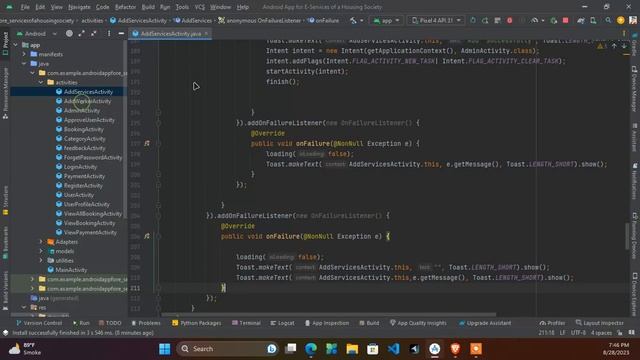Select PaymentActivity in project tree
This screenshot has height=360, width=640.
84,176
